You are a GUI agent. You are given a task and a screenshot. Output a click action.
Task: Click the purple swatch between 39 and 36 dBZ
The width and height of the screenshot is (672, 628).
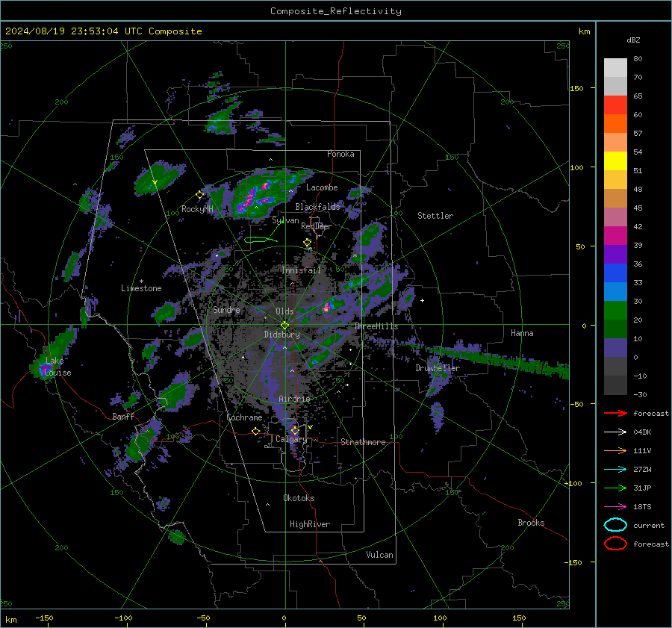click(615, 254)
